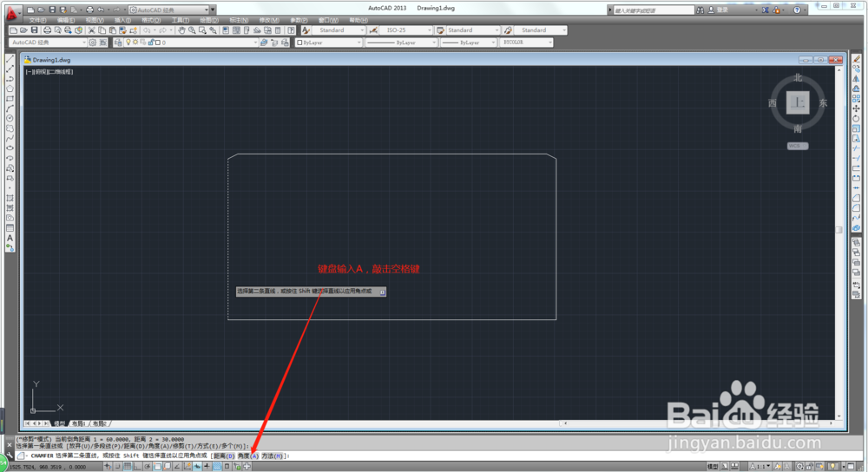This screenshot has height=472, width=868.
Task: Open the 修改(M) menu
Action: (269, 21)
